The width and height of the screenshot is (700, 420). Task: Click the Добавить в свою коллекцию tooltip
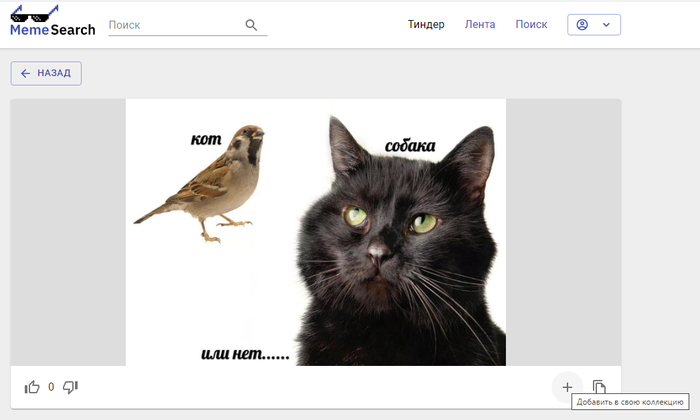630,403
